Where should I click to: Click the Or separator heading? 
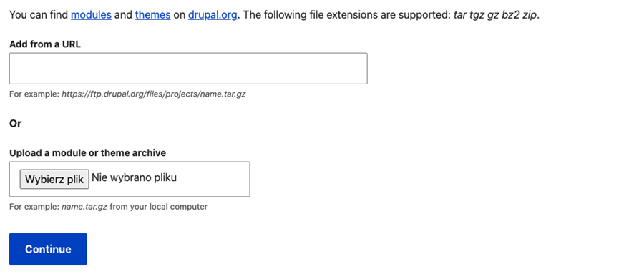pyautogui.click(x=15, y=123)
